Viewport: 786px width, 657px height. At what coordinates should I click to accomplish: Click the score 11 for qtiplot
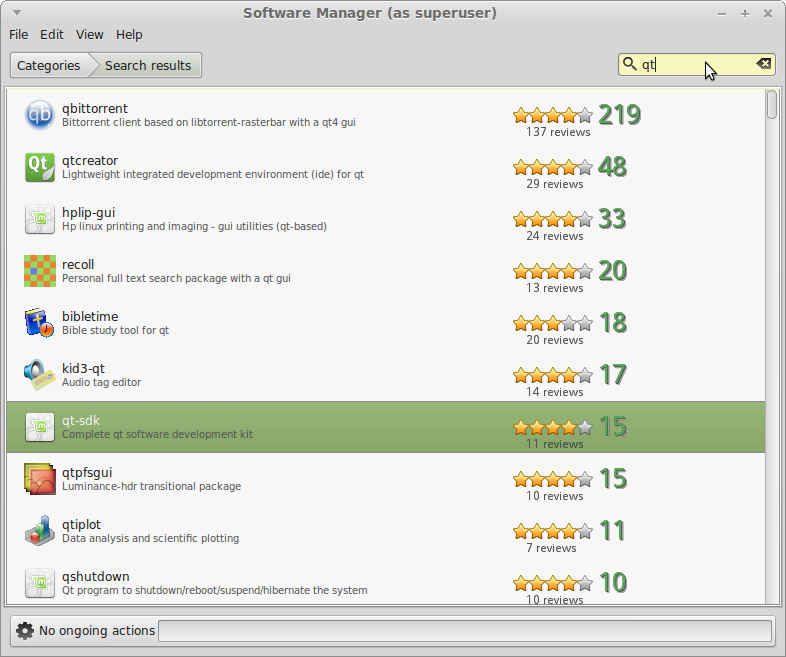(x=613, y=531)
